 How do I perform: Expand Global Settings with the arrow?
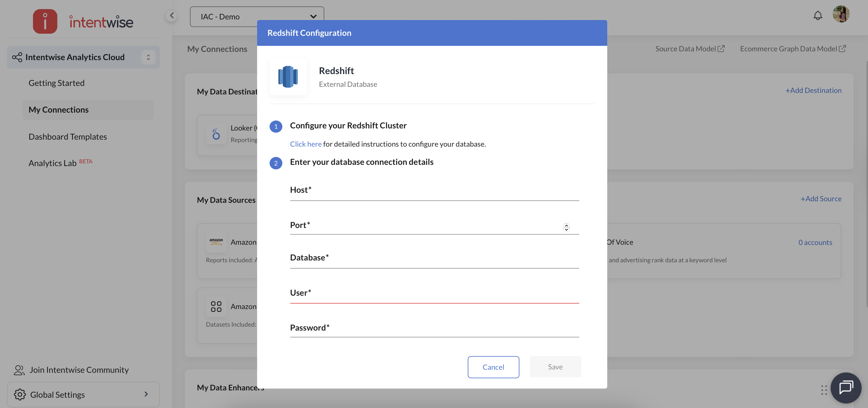pyautogui.click(x=146, y=394)
